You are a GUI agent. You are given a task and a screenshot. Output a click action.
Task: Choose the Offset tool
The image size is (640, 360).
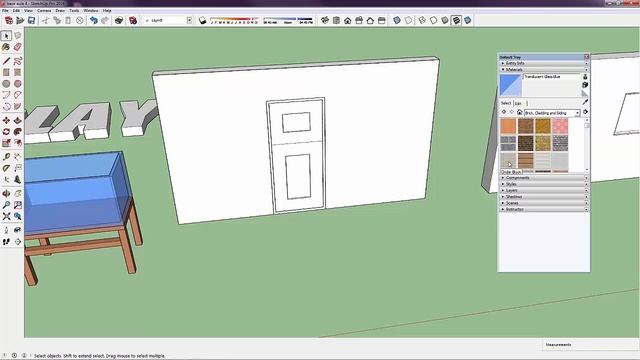click(18, 143)
